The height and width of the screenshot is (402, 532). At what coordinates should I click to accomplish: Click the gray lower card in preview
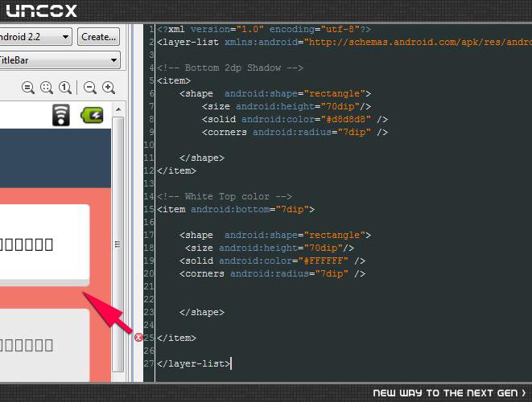point(44,345)
